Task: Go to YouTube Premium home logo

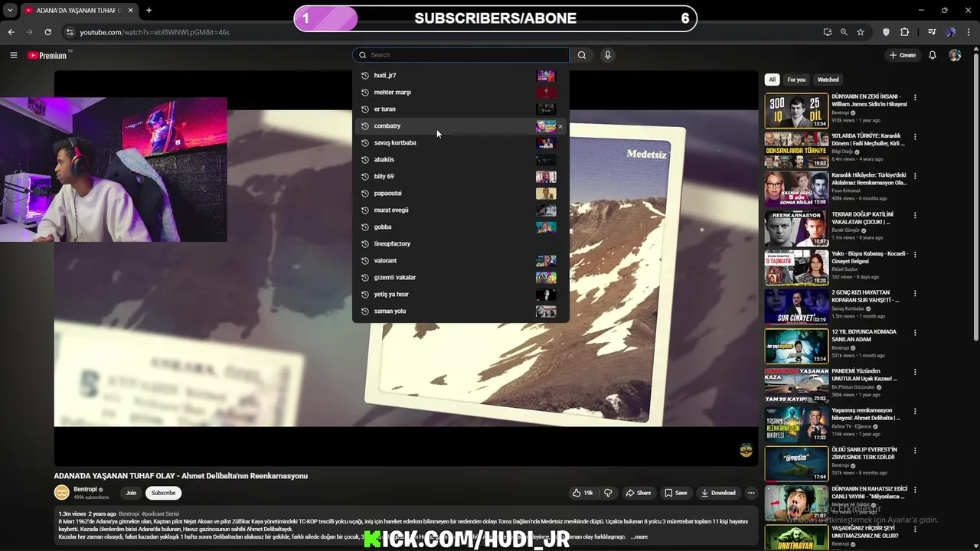Action: (48, 55)
